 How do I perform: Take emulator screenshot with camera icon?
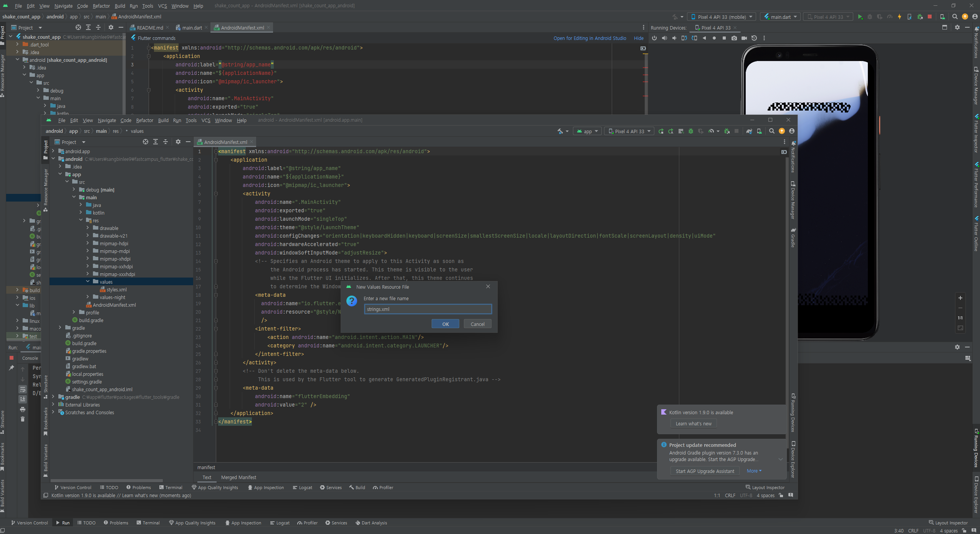click(734, 38)
